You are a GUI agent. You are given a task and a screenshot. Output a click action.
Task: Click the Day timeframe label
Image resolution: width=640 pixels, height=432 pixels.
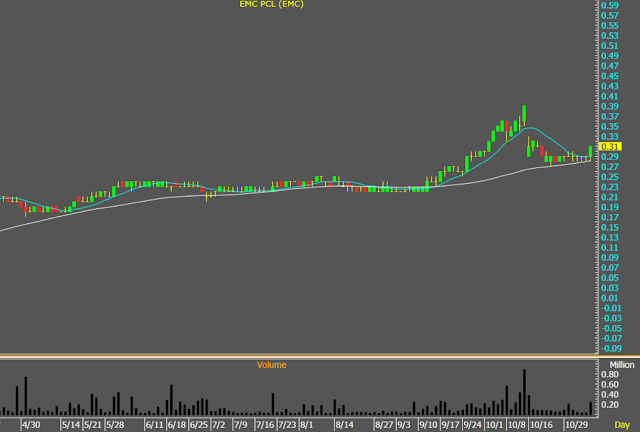tap(622, 425)
